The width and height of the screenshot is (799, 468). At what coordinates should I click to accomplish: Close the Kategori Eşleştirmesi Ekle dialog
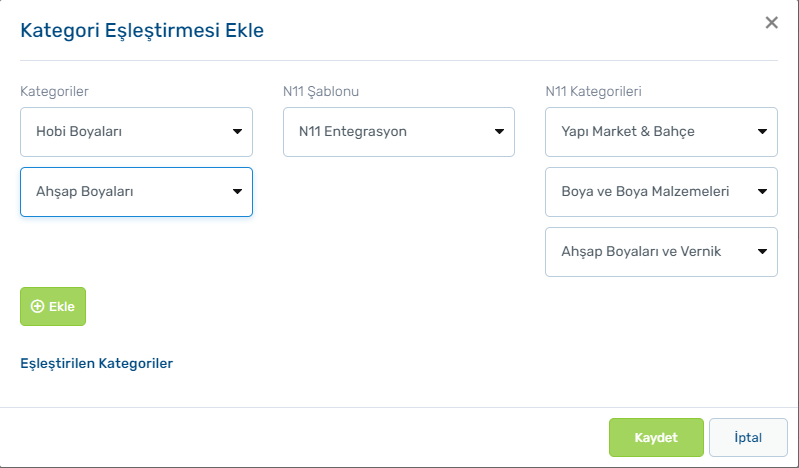[x=771, y=22]
